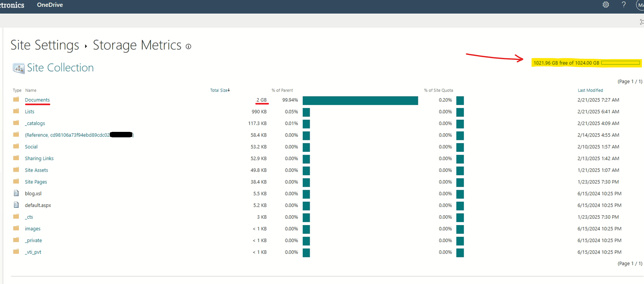The height and width of the screenshot is (284, 644).
Task: Click the blog.xsl file icon
Action: click(x=16, y=193)
